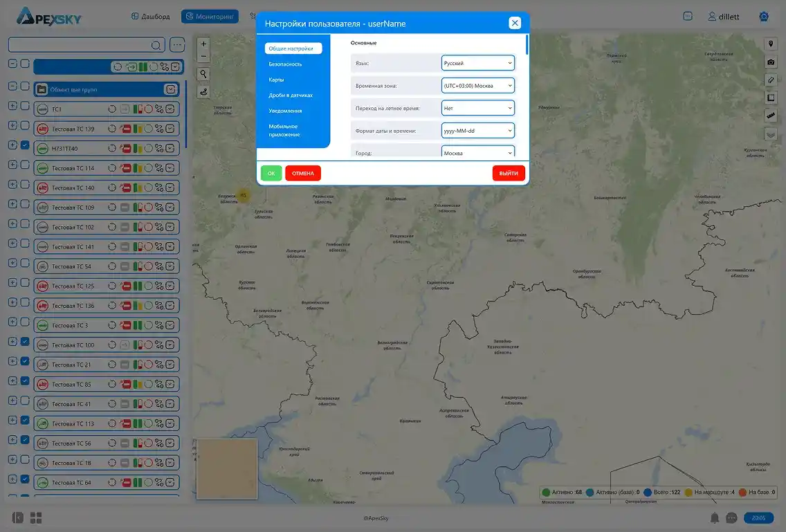Zoom out on the map

203,56
